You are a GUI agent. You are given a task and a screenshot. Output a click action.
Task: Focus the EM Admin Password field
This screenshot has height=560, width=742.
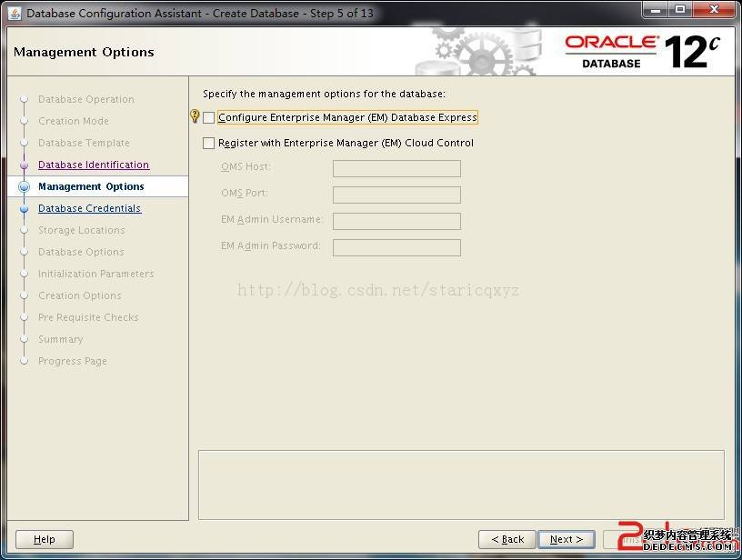(x=396, y=247)
